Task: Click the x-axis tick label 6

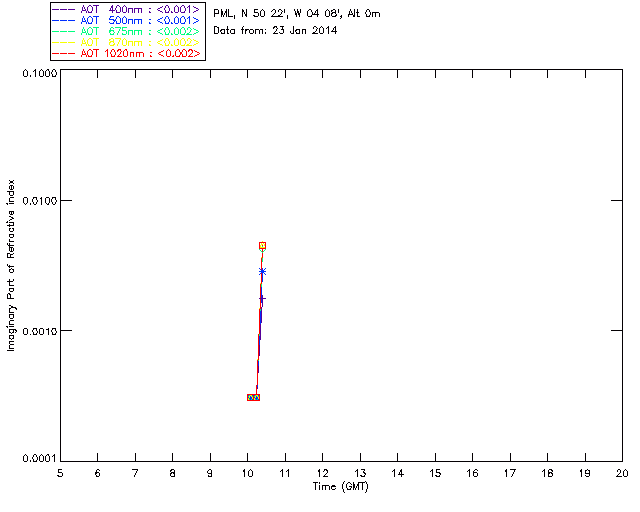Action: coord(98,473)
